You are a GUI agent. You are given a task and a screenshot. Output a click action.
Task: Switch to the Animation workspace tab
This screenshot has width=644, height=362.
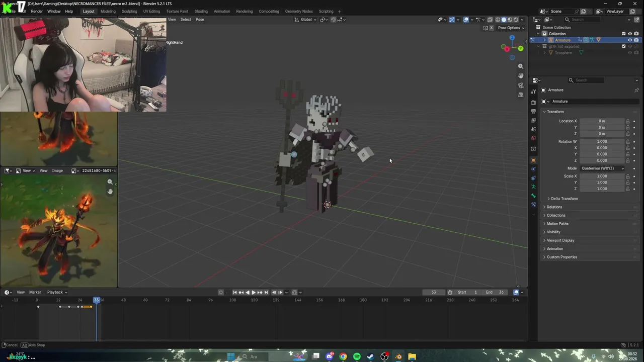pyautogui.click(x=222, y=11)
